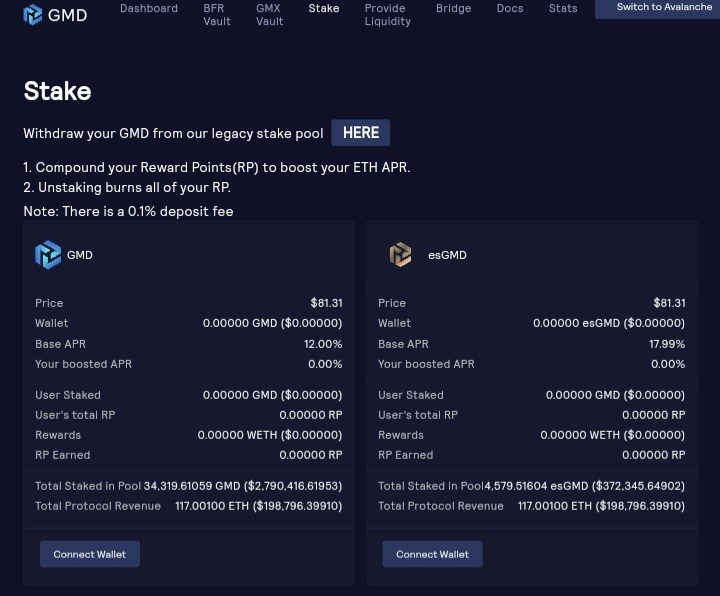Open the Bridge page
720x596 pixels.
coord(454,8)
